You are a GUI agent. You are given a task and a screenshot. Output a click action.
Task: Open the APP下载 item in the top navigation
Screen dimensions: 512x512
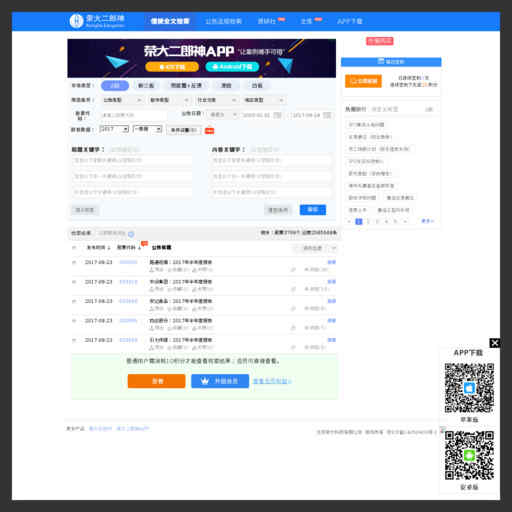tap(350, 21)
